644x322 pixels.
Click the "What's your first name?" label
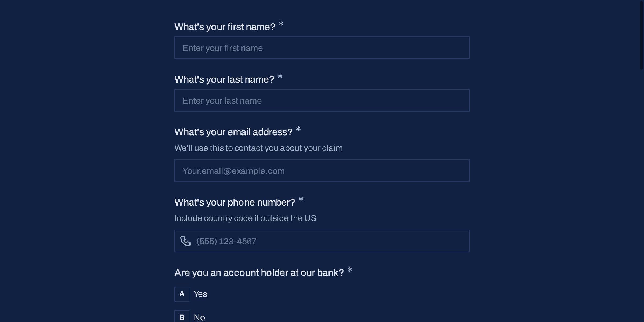coord(225,27)
